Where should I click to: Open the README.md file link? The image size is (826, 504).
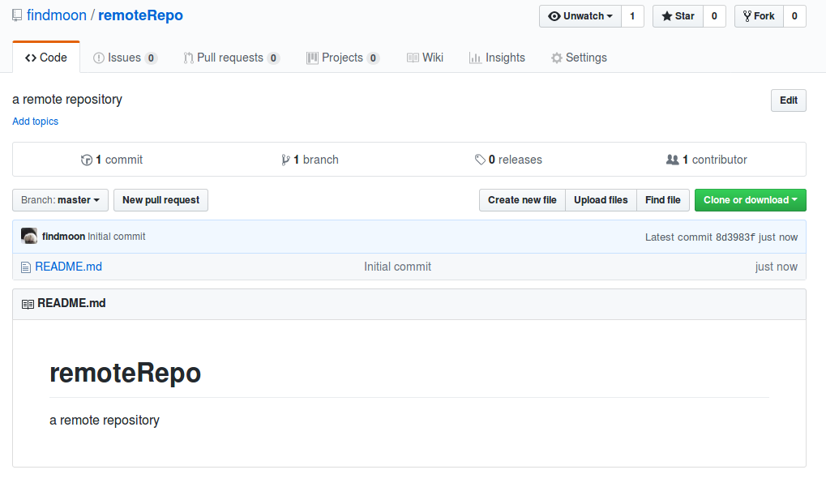pyautogui.click(x=68, y=267)
